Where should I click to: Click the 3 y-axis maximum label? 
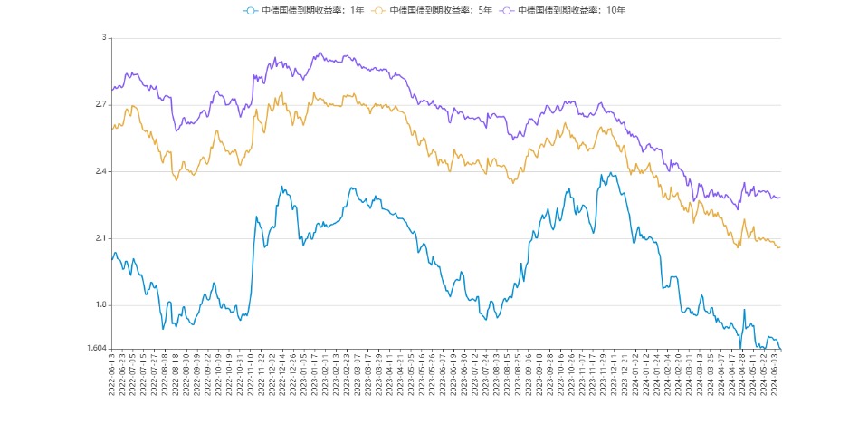[x=104, y=38]
